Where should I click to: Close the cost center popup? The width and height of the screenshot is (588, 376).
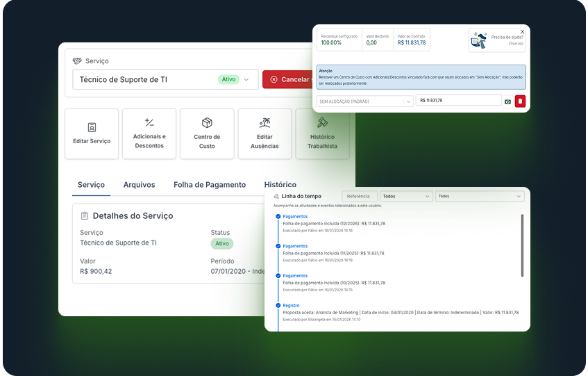522,32
